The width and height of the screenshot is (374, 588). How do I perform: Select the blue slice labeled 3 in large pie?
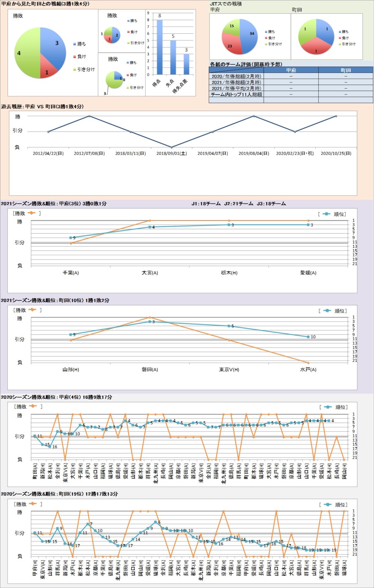click(x=53, y=47)
